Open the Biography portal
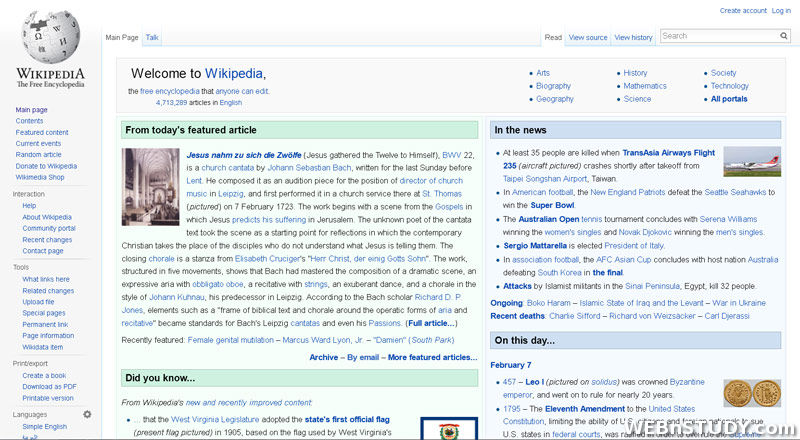 click(554, 86)
